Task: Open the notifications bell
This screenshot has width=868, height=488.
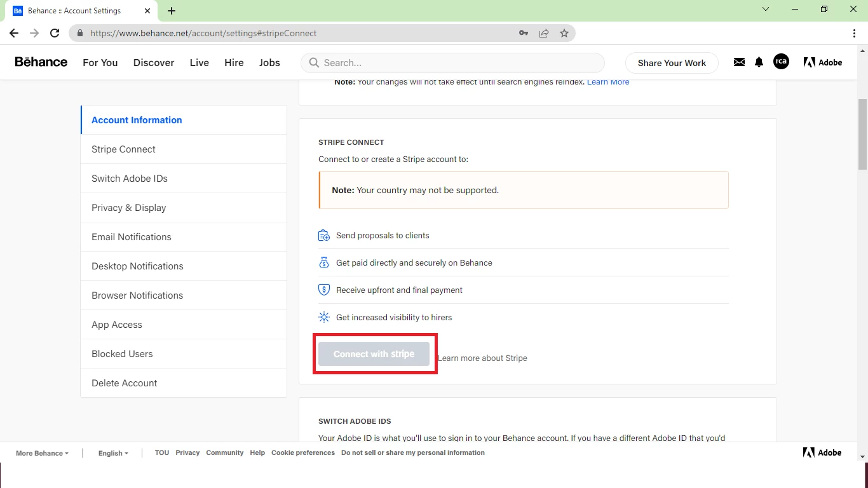Action: click(759, 62)
